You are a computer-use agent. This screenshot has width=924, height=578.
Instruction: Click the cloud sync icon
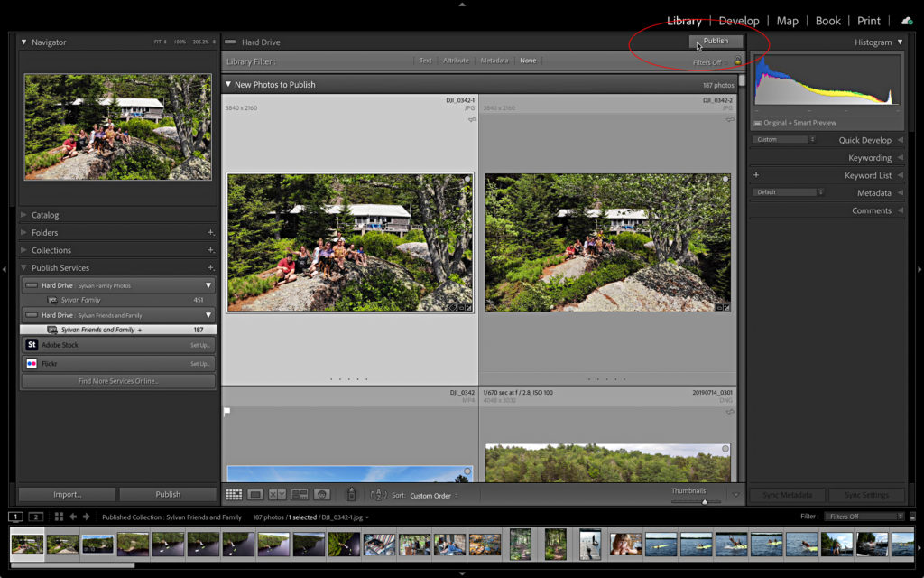[907, 20]
